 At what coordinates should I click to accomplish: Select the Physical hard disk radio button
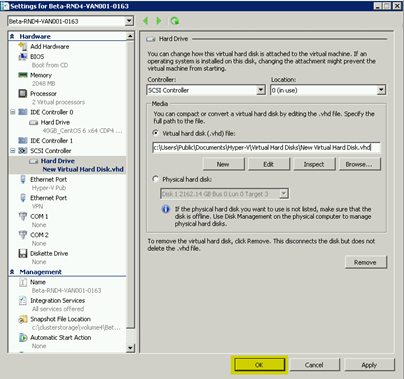[155, 179]
